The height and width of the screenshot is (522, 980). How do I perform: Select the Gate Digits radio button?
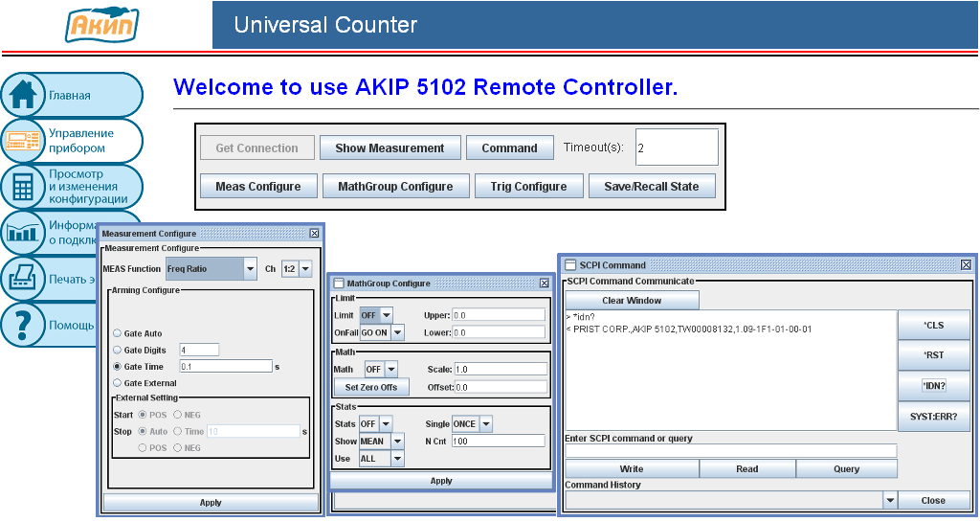[x=118, y=351]
